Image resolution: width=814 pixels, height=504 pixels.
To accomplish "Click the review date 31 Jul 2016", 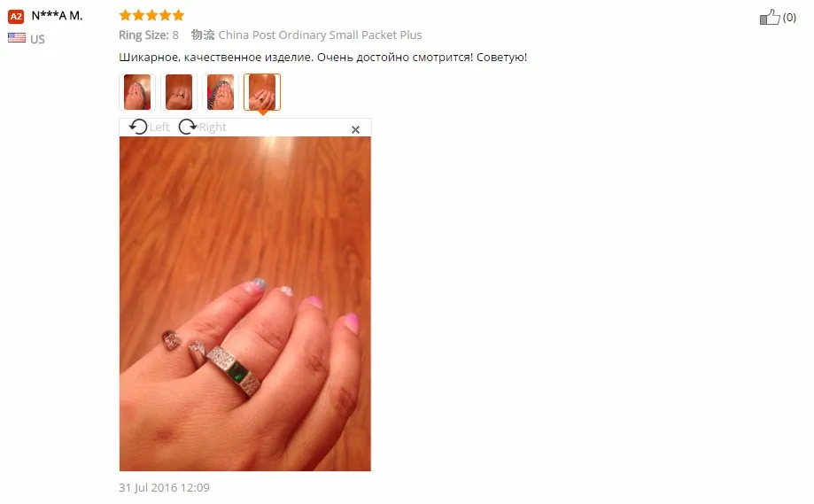I will click(164, 487).
